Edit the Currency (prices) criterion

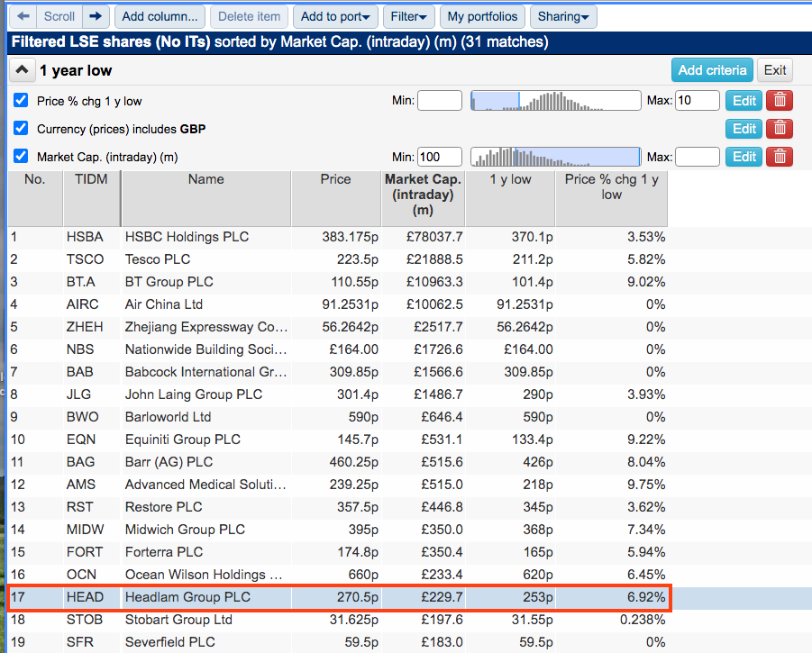(744, 128)
